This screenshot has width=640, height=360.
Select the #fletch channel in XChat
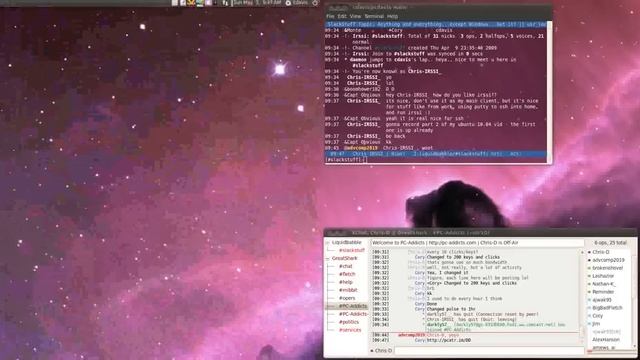[347, 274]
